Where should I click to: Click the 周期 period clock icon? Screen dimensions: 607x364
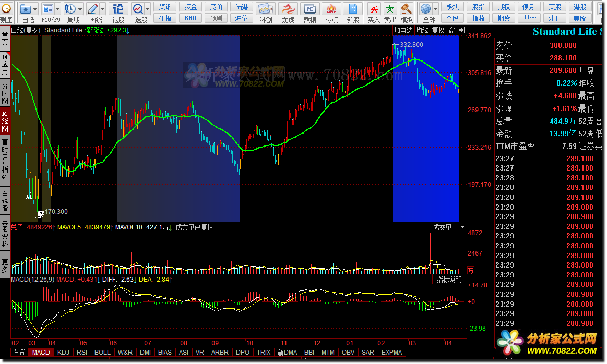[x=70, y=8]
